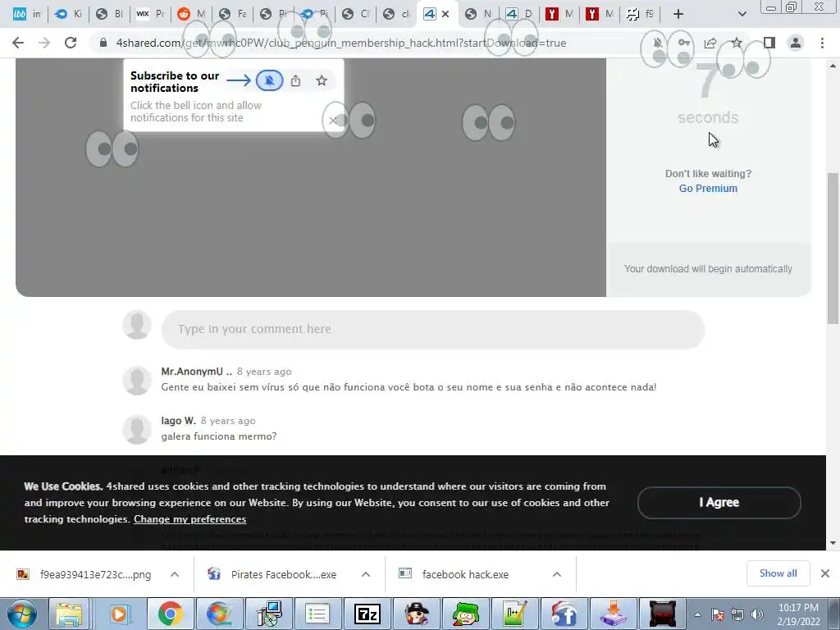Open options for facebook hack.exe download

[x=557, y=574]
